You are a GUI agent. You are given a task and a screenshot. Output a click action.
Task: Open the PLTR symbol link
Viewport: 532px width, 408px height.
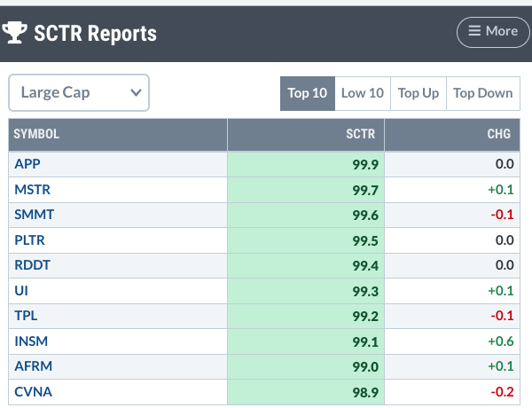29,240
